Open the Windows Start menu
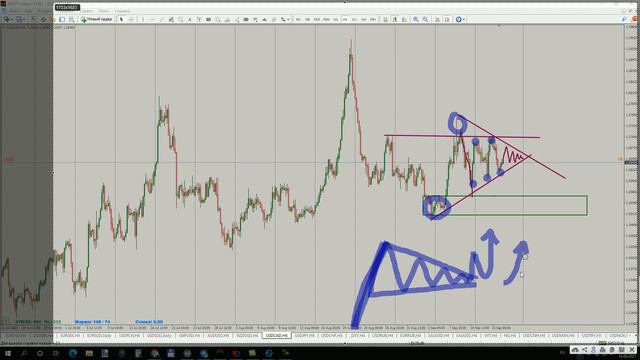The image size is (640, 360). [7, 353]
